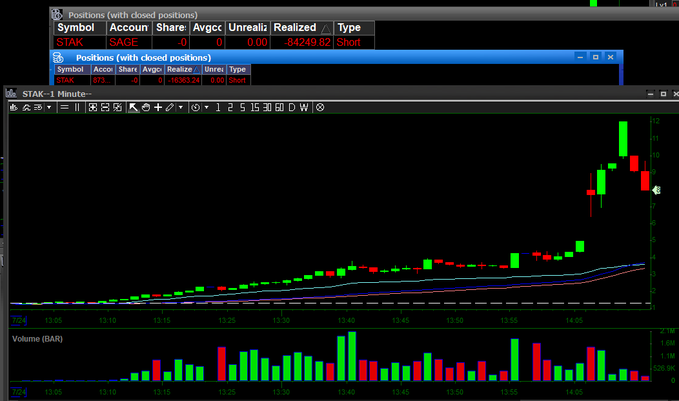Expand dropdown arrow after chart settings icon
The width and height of the screenshot is (679, 401).
tap(49, 107)
